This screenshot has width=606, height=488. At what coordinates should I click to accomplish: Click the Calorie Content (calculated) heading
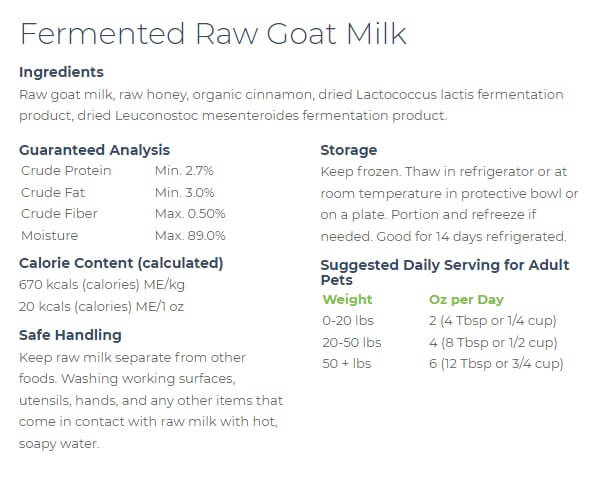121,263
